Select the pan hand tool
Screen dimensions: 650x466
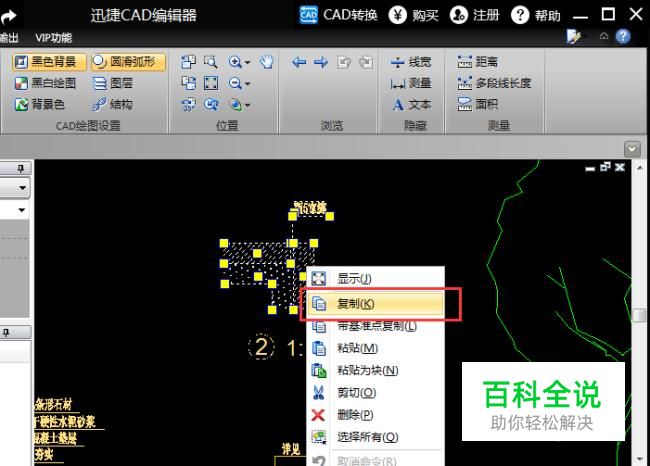tap(267, 62)
